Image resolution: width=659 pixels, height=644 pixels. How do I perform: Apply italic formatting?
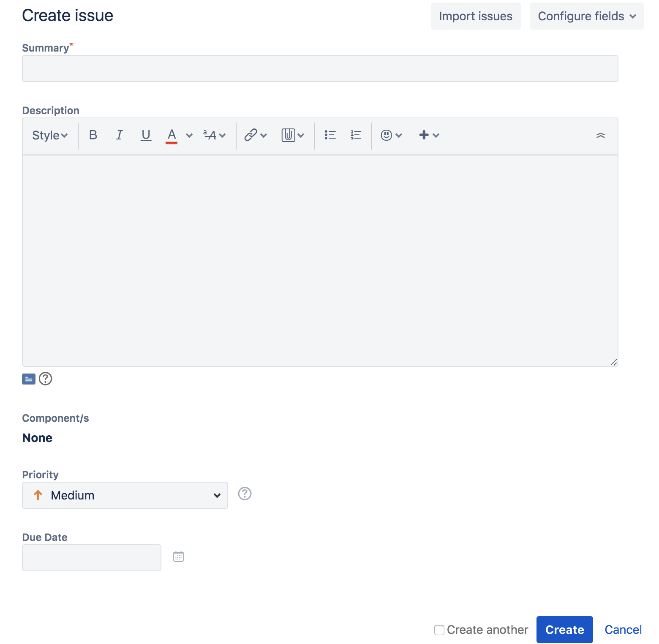120,135
